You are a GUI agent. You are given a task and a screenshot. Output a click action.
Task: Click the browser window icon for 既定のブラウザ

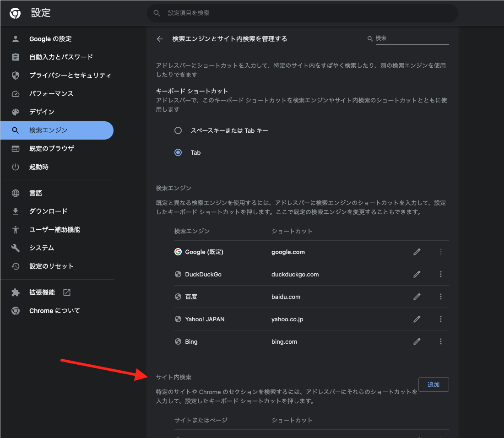16,149
